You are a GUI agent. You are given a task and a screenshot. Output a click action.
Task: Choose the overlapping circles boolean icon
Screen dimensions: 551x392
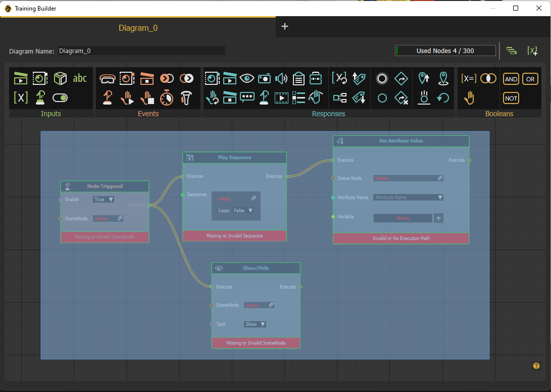tap(488, 78)
